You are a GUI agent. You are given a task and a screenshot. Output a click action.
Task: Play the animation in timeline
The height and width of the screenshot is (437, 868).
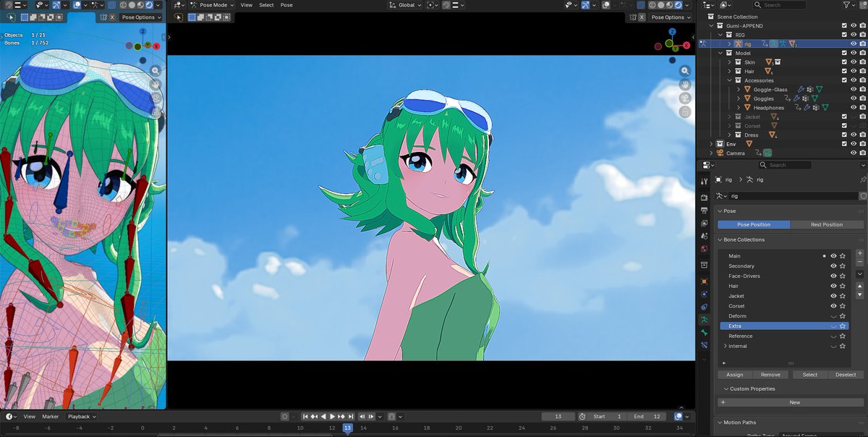point(333,417)
